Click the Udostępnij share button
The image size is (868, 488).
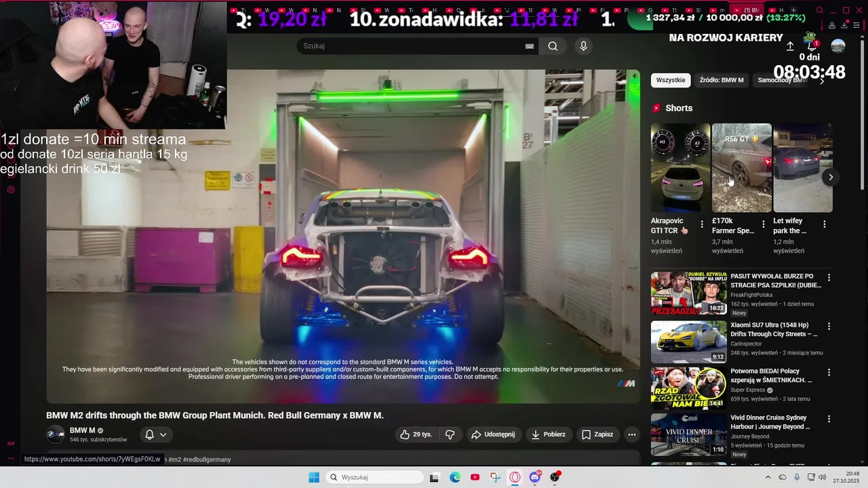(x=493, y=434)
